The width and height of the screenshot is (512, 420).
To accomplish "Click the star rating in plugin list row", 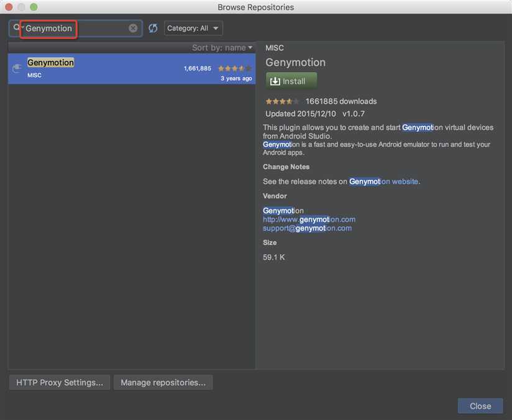I will (235, 68).
